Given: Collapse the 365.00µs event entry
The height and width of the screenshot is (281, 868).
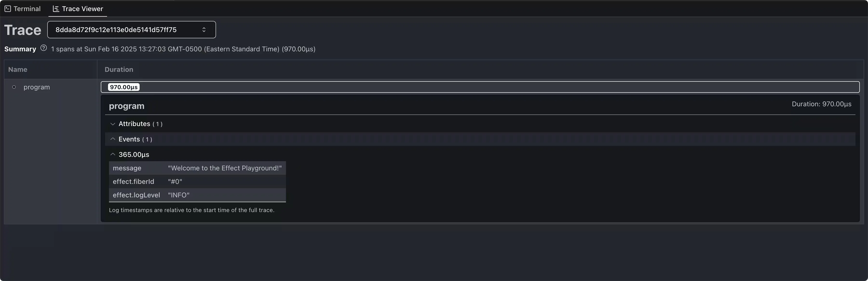Looking at the screenshot, I should [113, 154].
